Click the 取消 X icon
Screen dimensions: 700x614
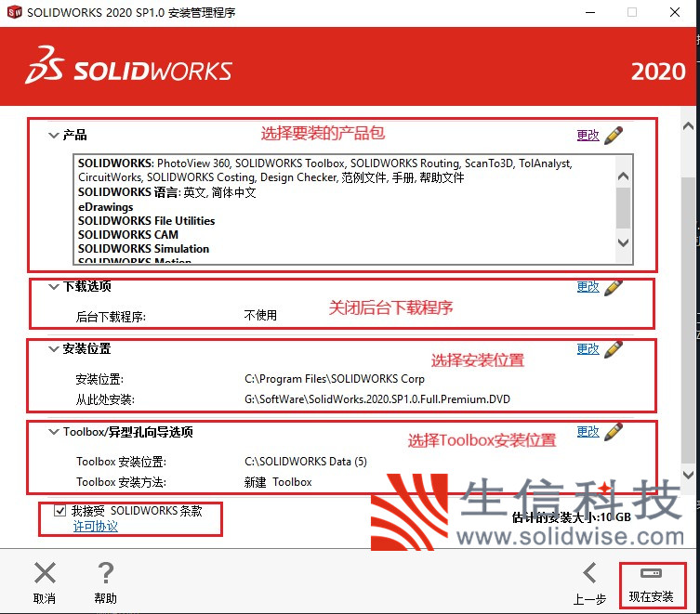pyautogui.click(x=45, y=573)
